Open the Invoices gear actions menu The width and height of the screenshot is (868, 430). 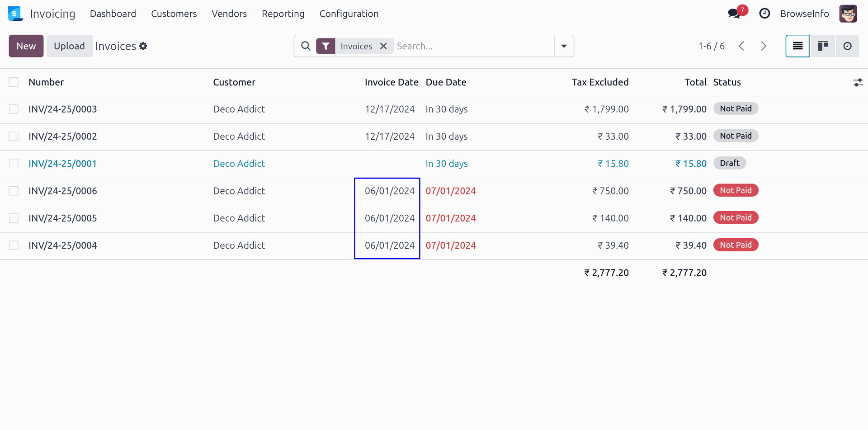click(x=143, y=46)
